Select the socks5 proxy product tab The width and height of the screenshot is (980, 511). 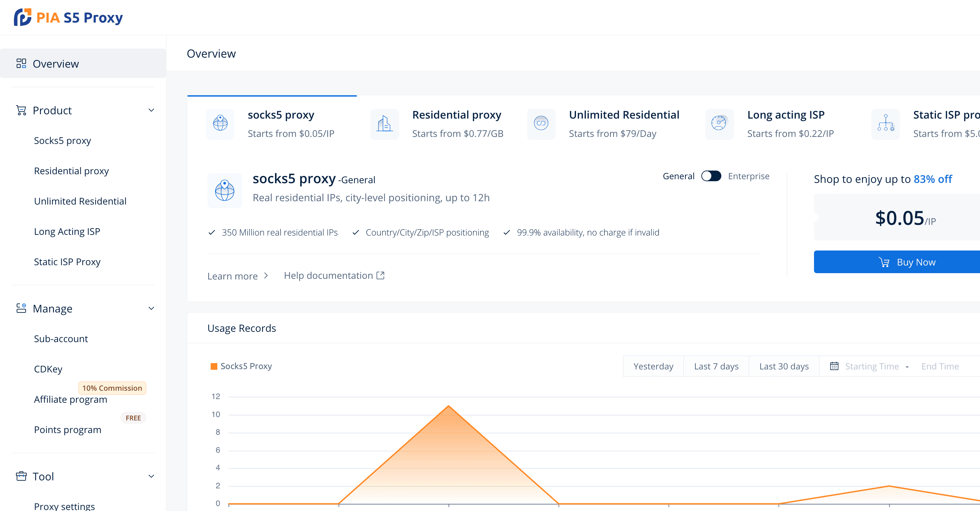point(272,124)
